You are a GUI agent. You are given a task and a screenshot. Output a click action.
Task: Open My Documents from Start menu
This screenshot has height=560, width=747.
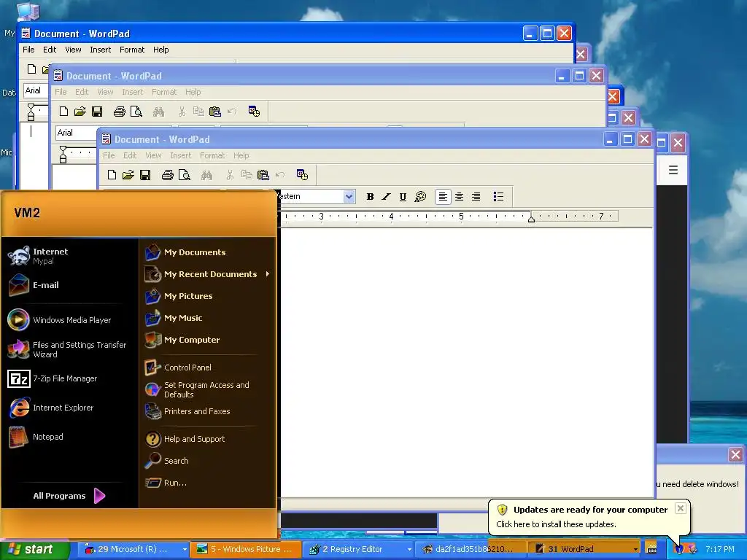coord(208,252)
